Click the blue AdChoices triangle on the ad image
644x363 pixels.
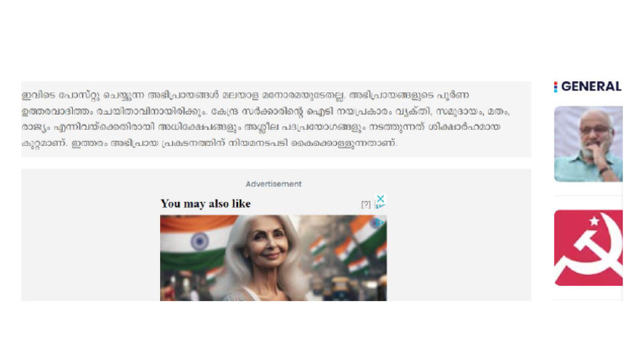(379, 222)
